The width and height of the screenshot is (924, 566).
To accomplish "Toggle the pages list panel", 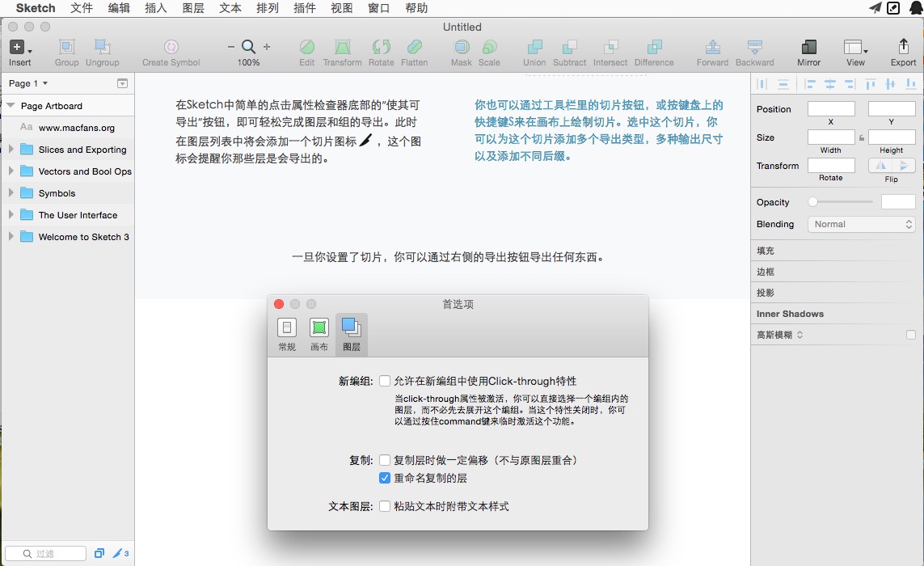I will coord(123,83).
